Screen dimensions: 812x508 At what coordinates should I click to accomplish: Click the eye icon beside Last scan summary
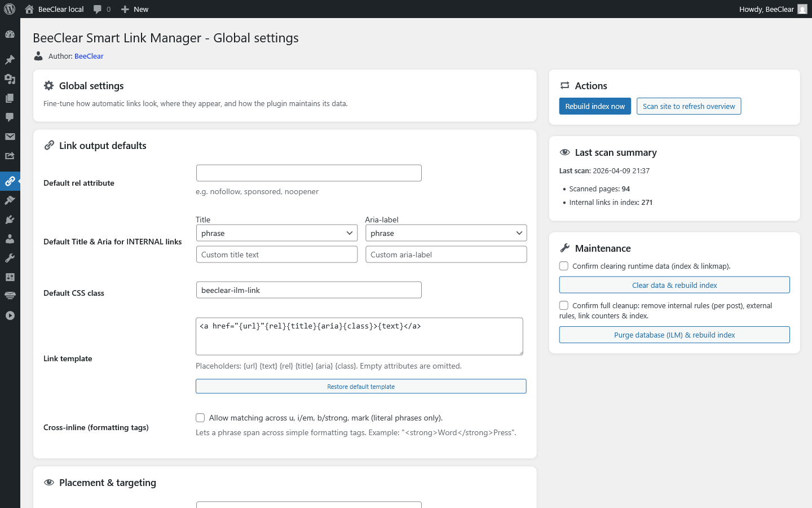[564, 152]
